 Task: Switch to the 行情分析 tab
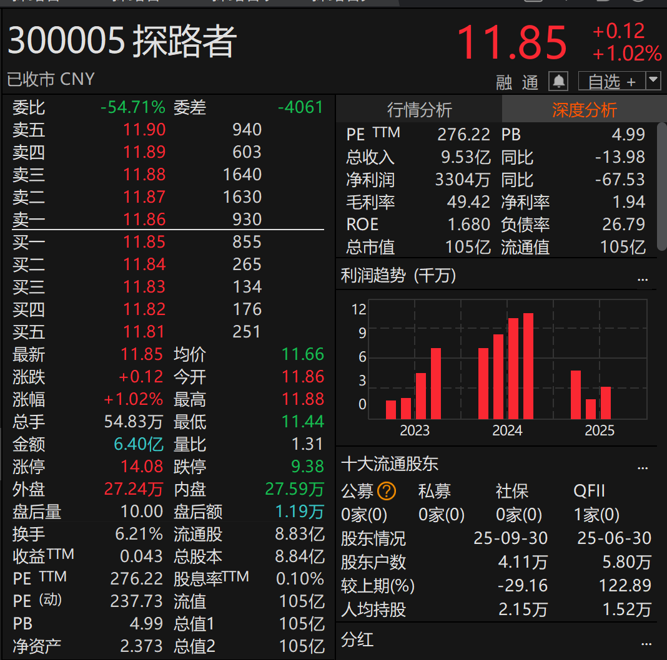[419, 110]
